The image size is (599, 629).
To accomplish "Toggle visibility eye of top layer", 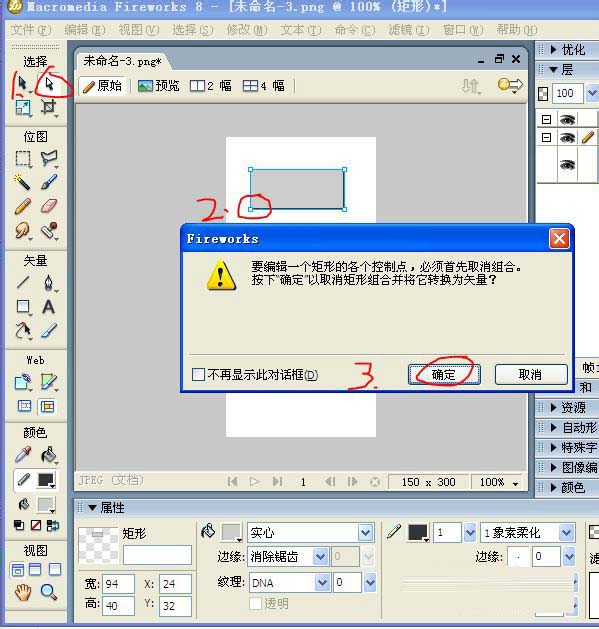I will click(567, 119).
